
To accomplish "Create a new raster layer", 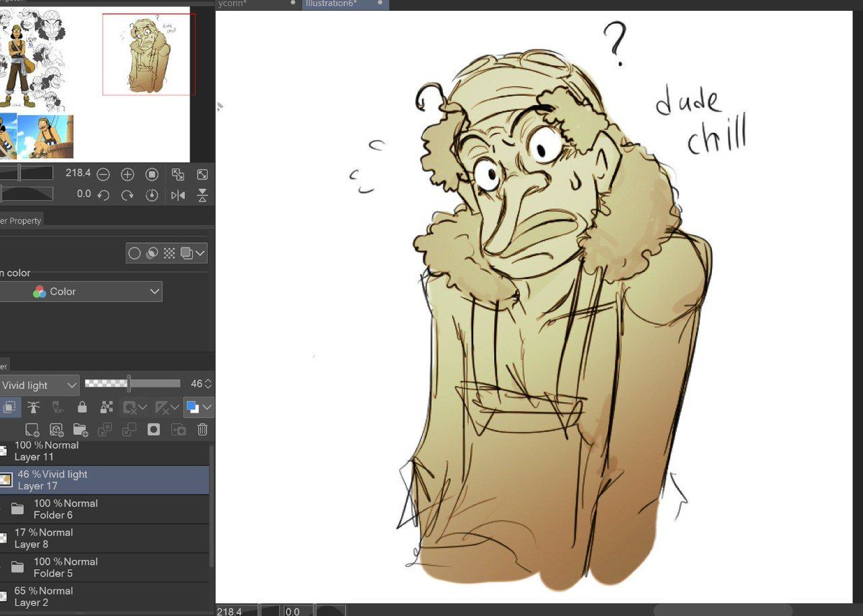I will tap(32, 430).
